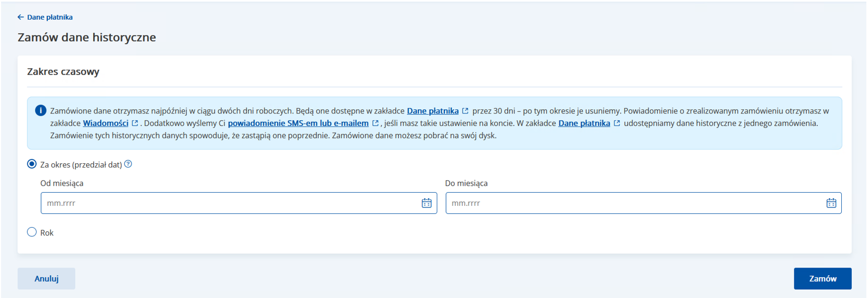This screenshot has height=298, width=868.
Task: Select the Rok radio button
Action: click(32, 232)
